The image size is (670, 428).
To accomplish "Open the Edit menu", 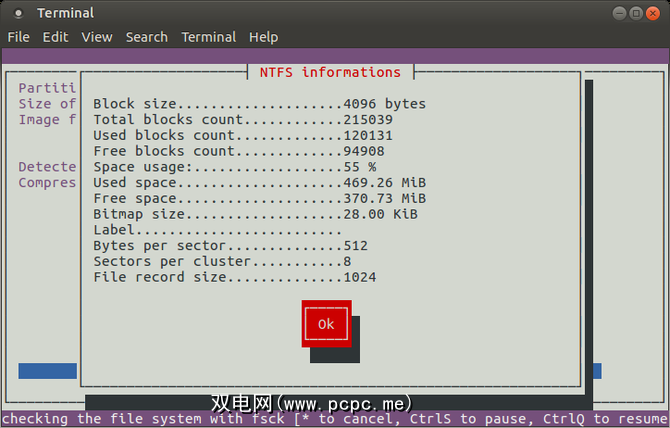I will 55,37.
